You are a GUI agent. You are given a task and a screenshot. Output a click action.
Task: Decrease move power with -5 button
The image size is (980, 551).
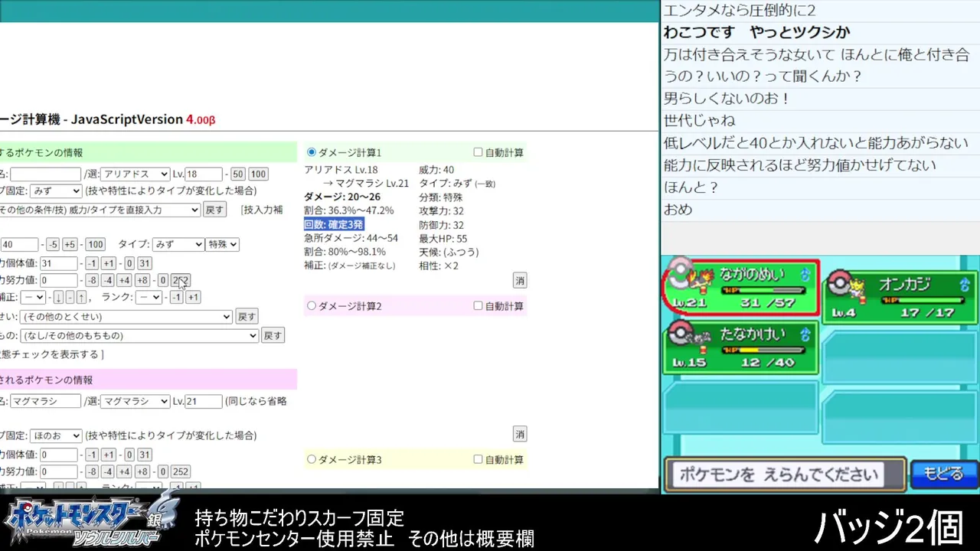52,244
